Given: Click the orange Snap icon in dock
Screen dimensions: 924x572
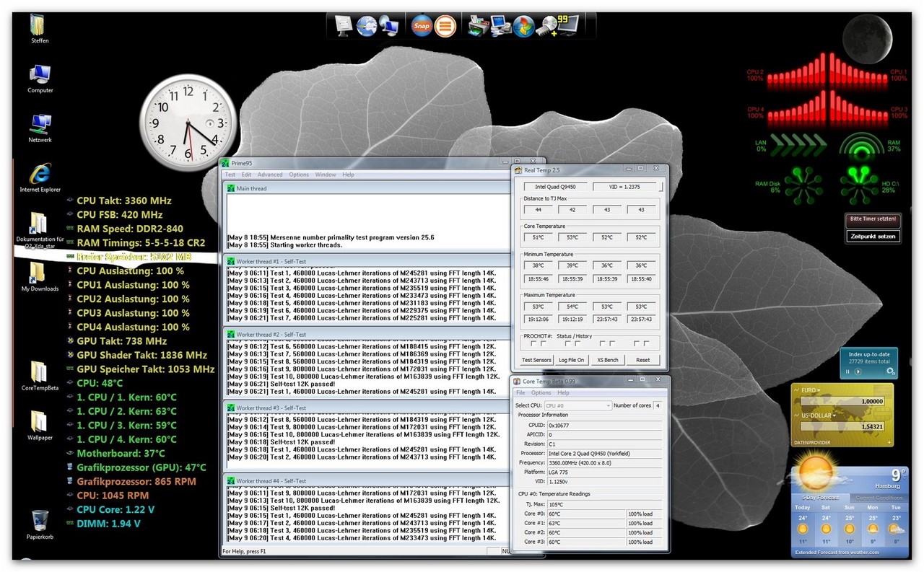Looking at the screenshot, I should 422,25.
